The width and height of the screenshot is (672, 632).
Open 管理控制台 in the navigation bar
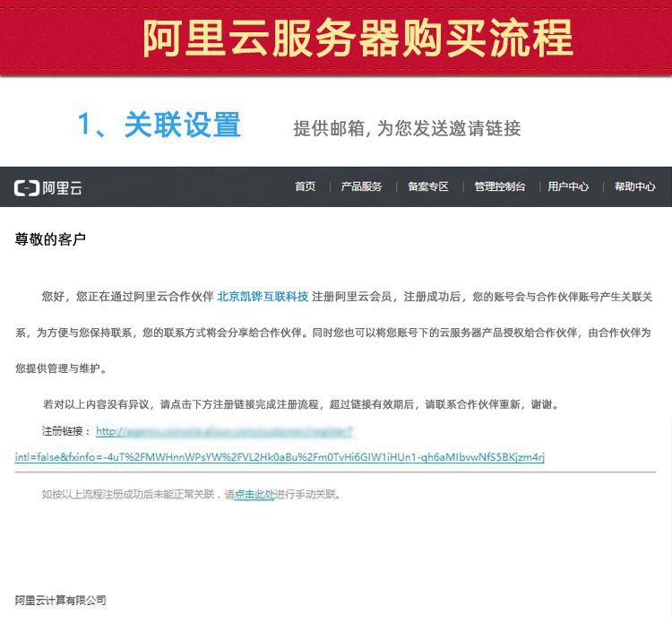[x=500, y=186]
